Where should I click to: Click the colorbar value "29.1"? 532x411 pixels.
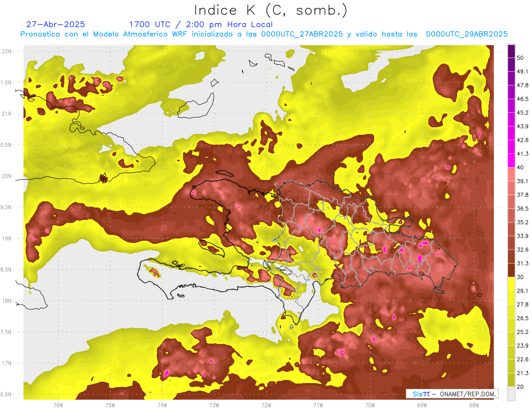click(x=522, y=290)
